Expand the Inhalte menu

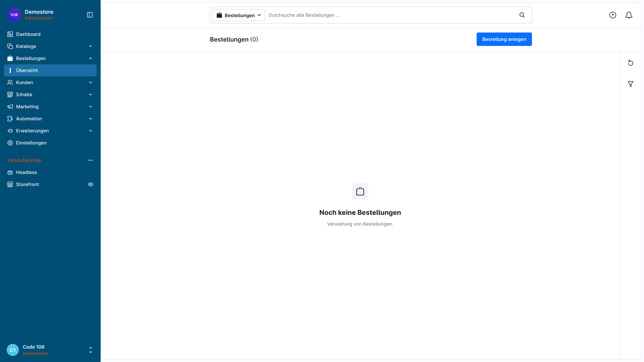click(50, 94)
